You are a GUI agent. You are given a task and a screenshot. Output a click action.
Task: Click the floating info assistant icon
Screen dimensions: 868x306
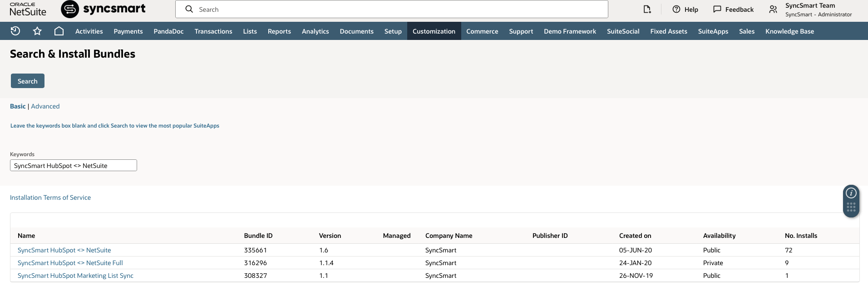(851, 193)
